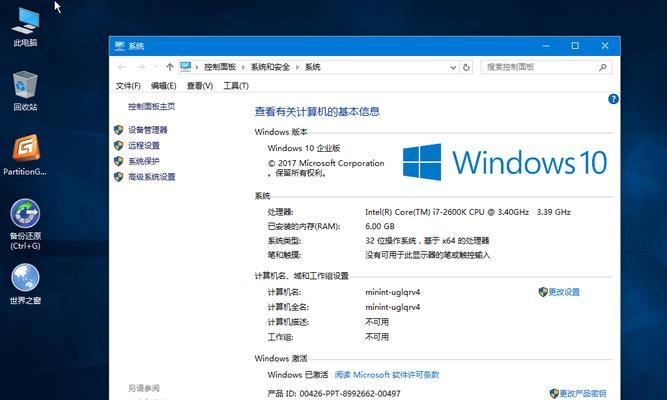This screenshot has height=400, width=667.
Task: Click the 32 位操作系统 system type value
Action: [427, 241]
